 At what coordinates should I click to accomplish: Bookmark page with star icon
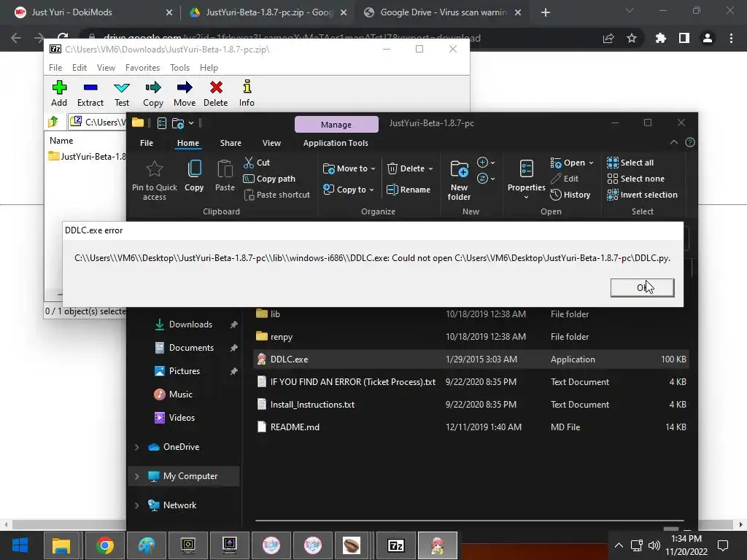click(x=632, y=38)
